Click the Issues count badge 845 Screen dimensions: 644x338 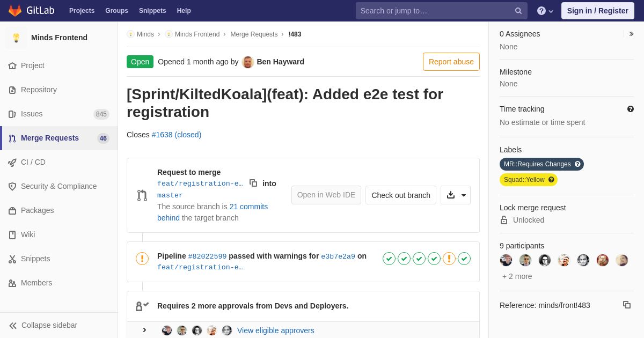(101, 114)
